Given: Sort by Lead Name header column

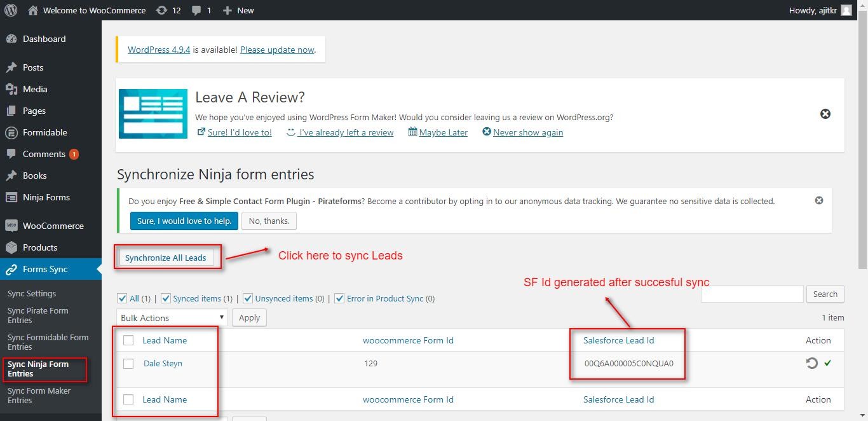Looking at the screenshot, I should tap(165, 340).
